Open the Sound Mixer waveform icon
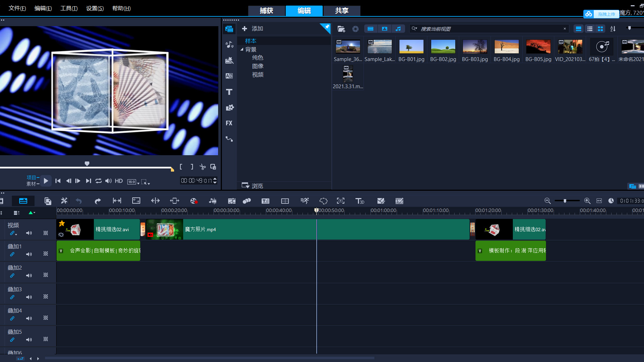The height and width of the screenshot is (362, 644). 212,201
